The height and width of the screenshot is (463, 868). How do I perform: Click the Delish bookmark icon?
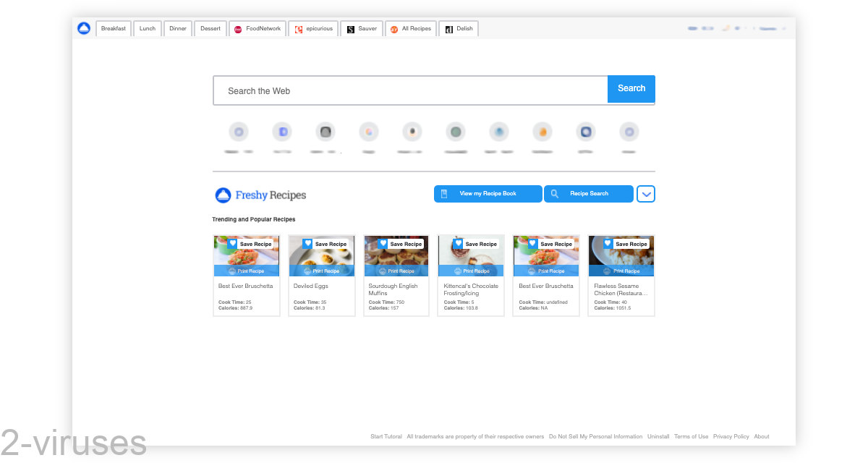[449, 28]
